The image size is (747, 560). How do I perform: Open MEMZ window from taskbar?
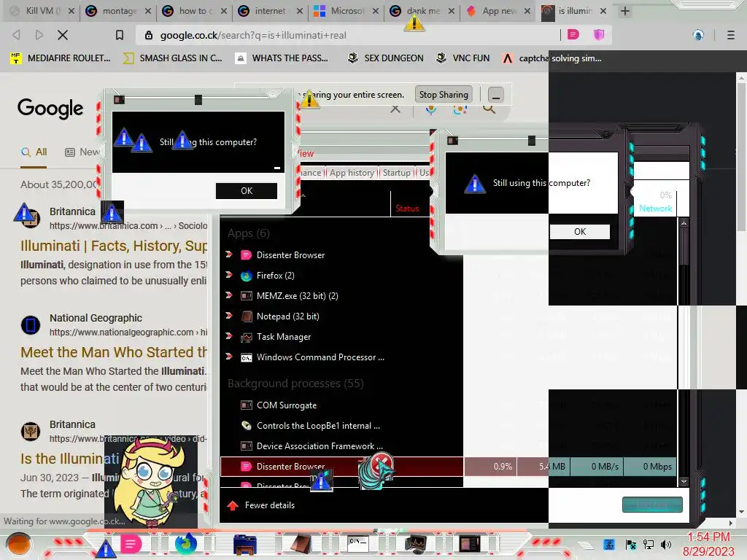coord(470,544)
